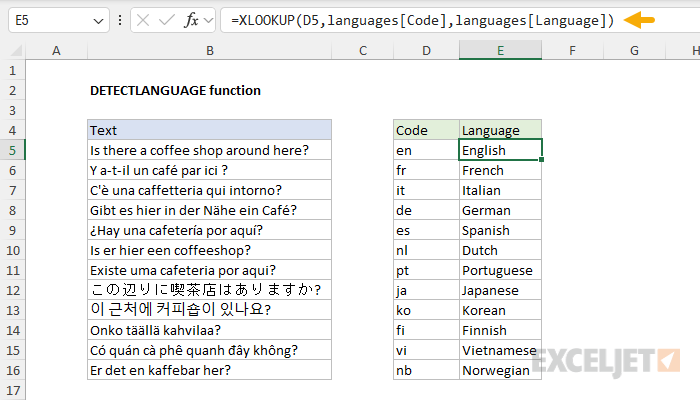Select "C'è una caffetteria qui intorno?" cell
This screenshot has height=400, width=700.
click(x=209, y=190)
